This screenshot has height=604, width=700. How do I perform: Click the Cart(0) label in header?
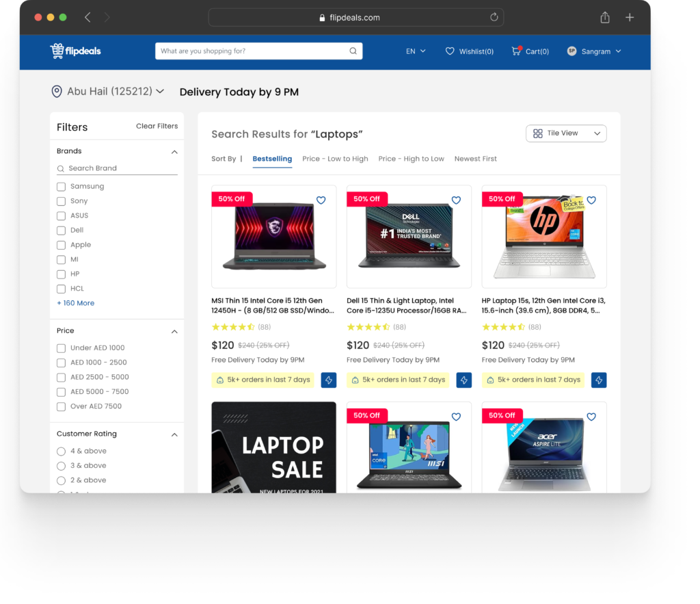[537, 52]
